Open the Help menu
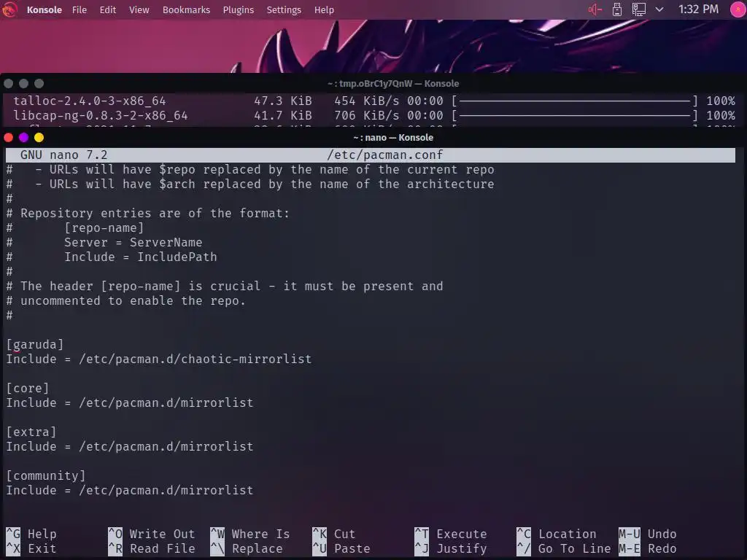 tap(324, 9)
